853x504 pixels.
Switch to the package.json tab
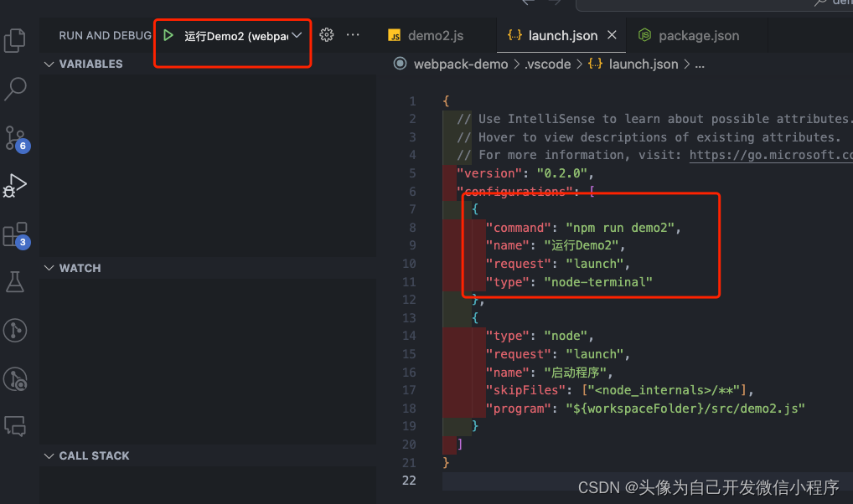tap(698, 35)
